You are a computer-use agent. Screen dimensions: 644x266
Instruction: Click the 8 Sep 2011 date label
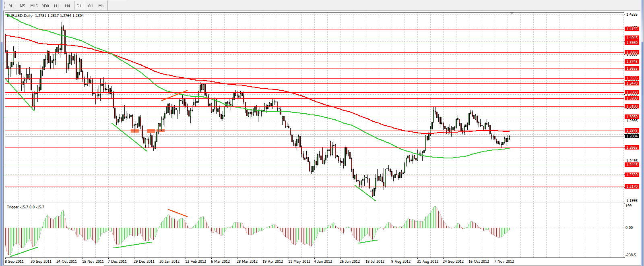14,261
